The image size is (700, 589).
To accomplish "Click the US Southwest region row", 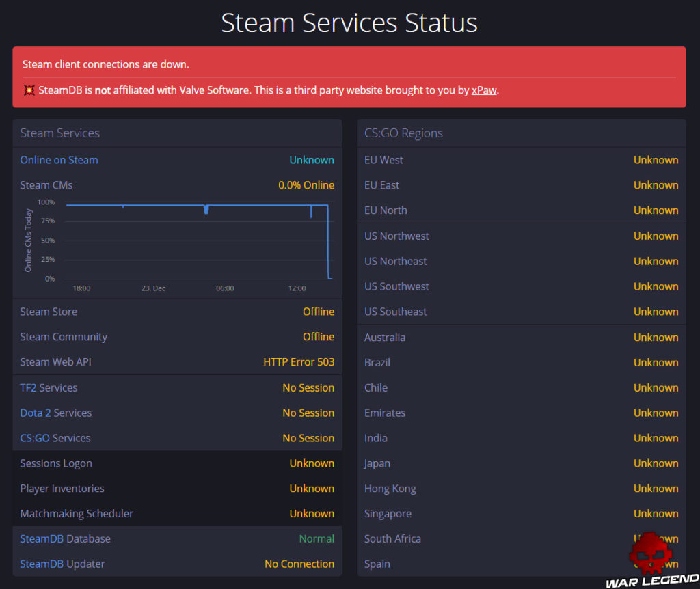I will coord(396,286).
